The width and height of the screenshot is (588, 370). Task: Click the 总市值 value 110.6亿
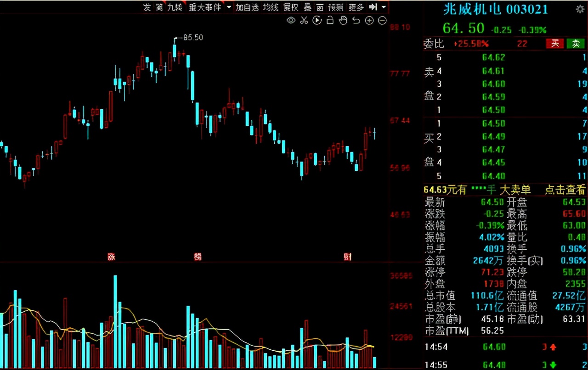[x=487, y=296]
